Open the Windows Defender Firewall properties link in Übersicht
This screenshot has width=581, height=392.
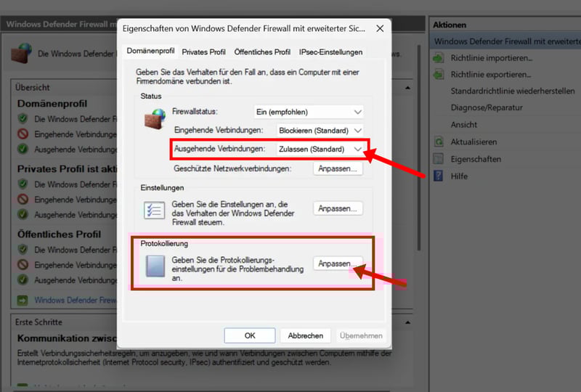[x=76, y=300]
